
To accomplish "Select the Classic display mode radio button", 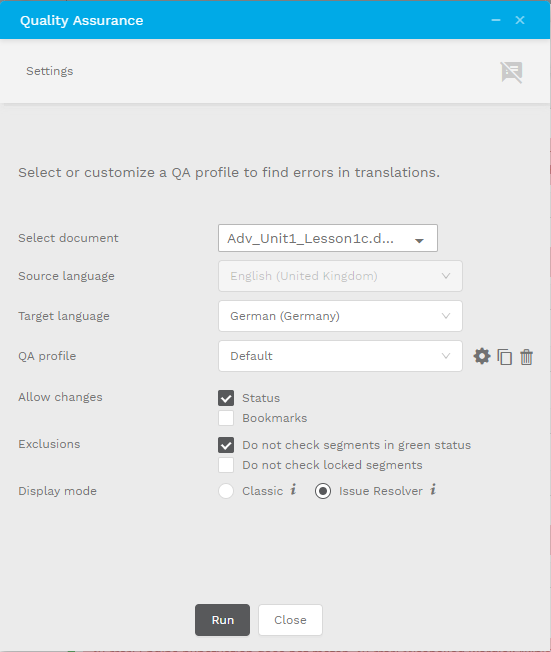I will click(x=226, y=491).
